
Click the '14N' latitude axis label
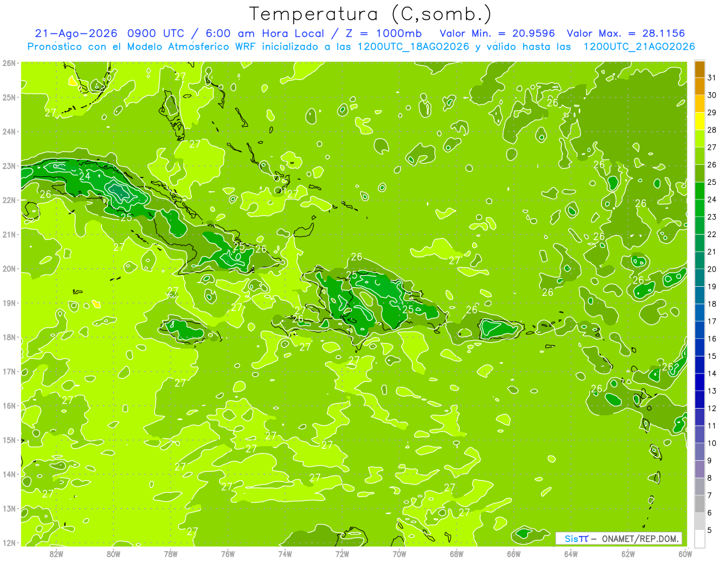(x=9, y=474)
